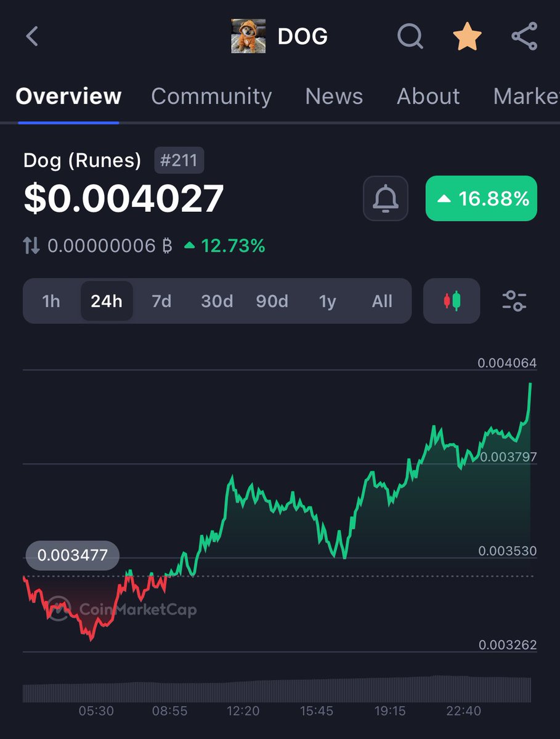Open the partially visible Markets tab

click(526, 96)
